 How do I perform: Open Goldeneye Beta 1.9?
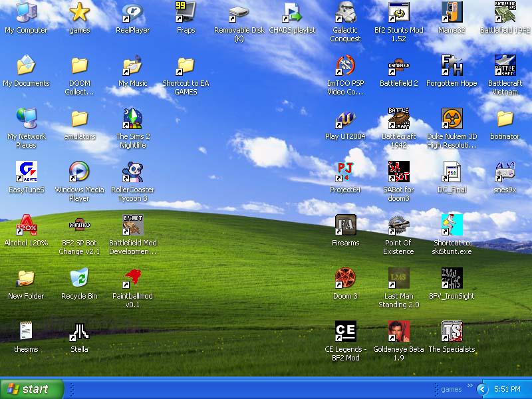398,331
